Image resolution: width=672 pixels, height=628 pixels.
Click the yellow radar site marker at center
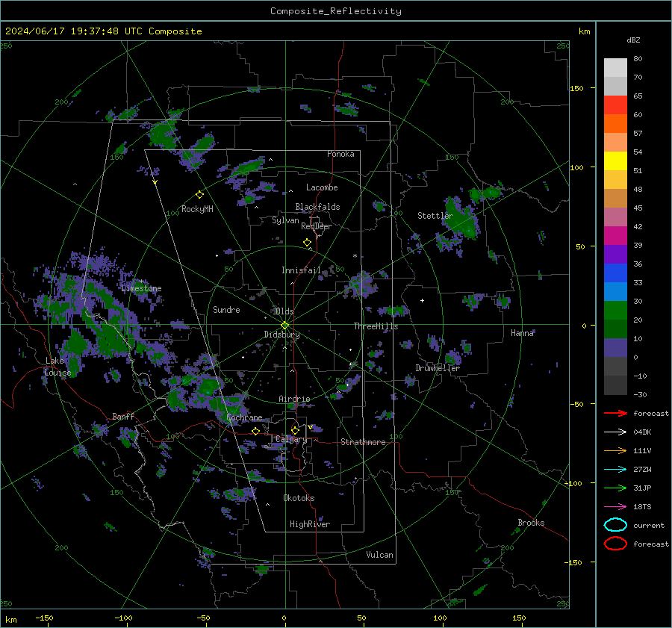coord(284,326)
